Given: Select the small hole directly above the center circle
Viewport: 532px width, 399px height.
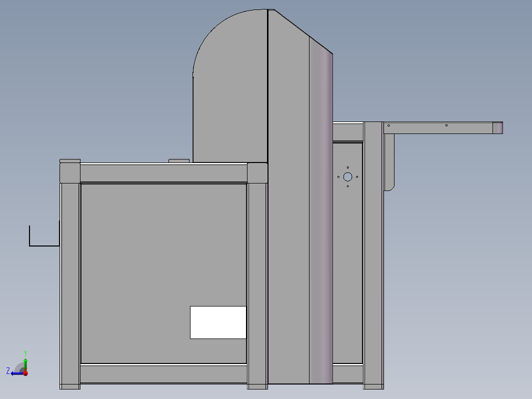Looking at the screenshot, I should (x=348, y=167).
